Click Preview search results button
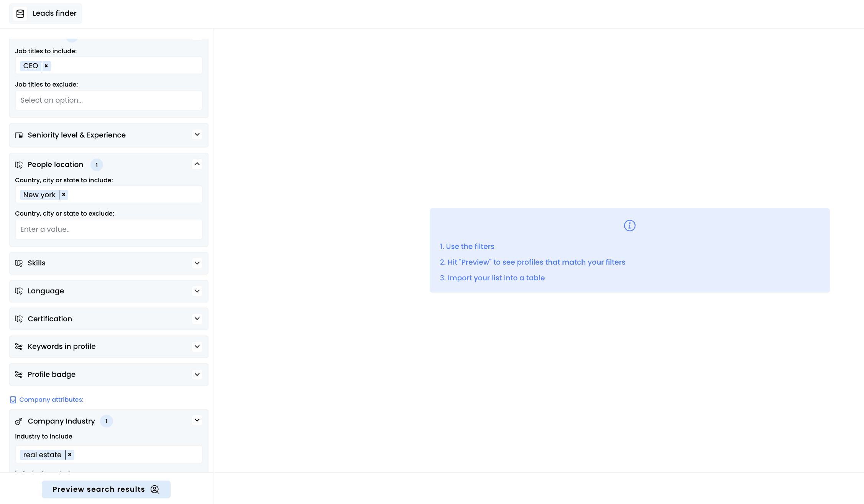Screen dimensions: 864x504 pos(106,489)
